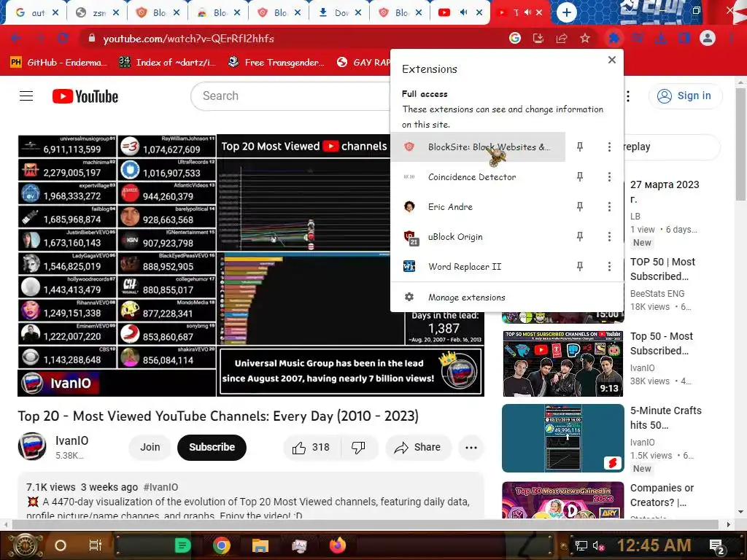Click the Join button
This screenshot has height=560, width=747.
(150, 447)
